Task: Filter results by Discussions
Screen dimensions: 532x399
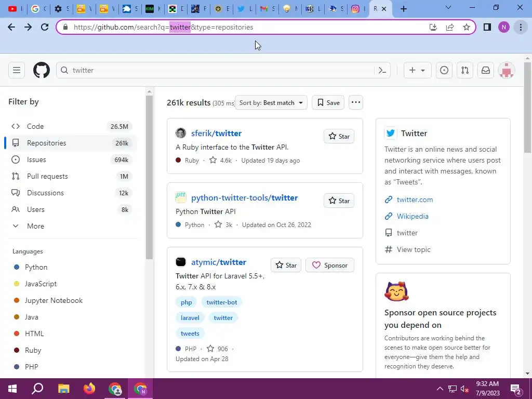Action: [71, 193]
